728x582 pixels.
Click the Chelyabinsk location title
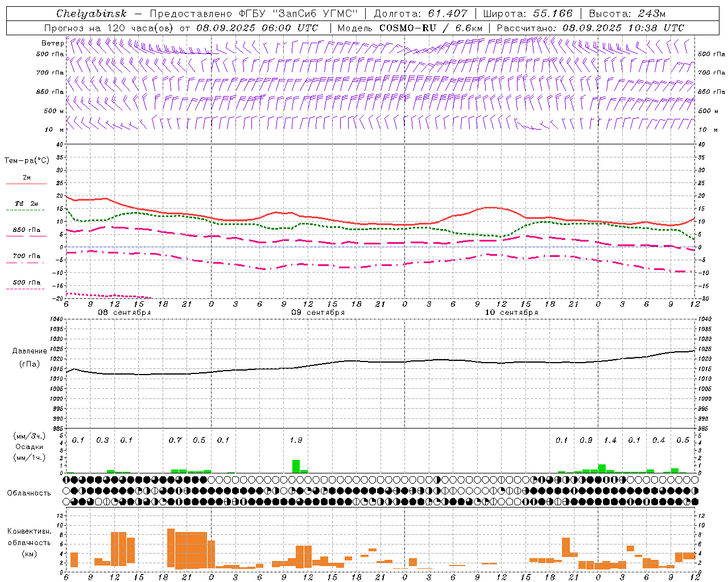91,14
